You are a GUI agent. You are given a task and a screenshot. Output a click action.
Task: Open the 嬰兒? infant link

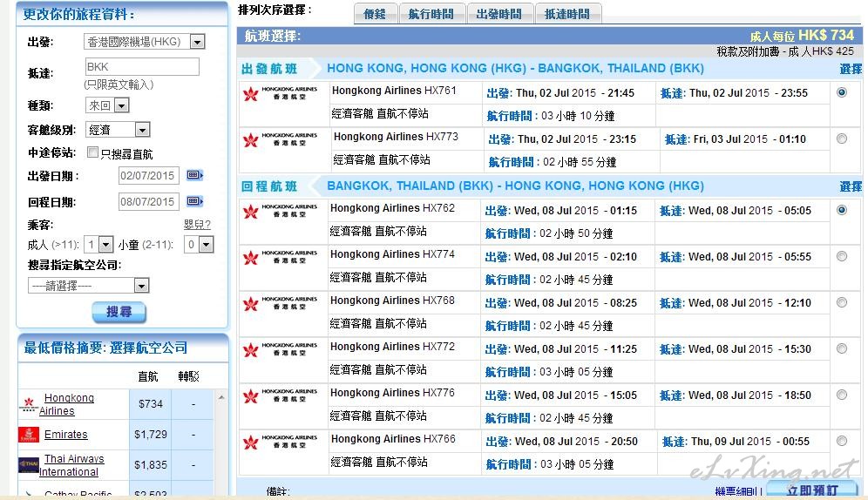tap(197, 225)
